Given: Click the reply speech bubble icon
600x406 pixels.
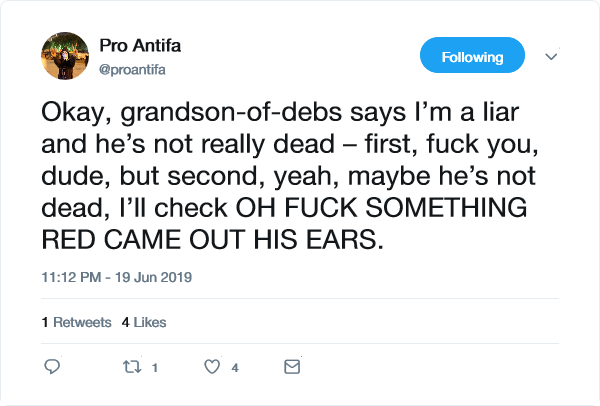Looking at the screenshot, I should 52,367.
